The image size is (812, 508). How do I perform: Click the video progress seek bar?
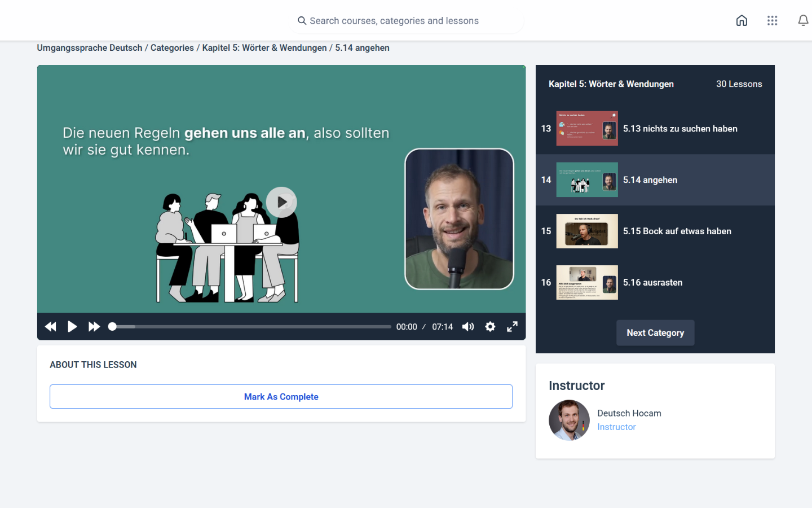coord(251,327)
